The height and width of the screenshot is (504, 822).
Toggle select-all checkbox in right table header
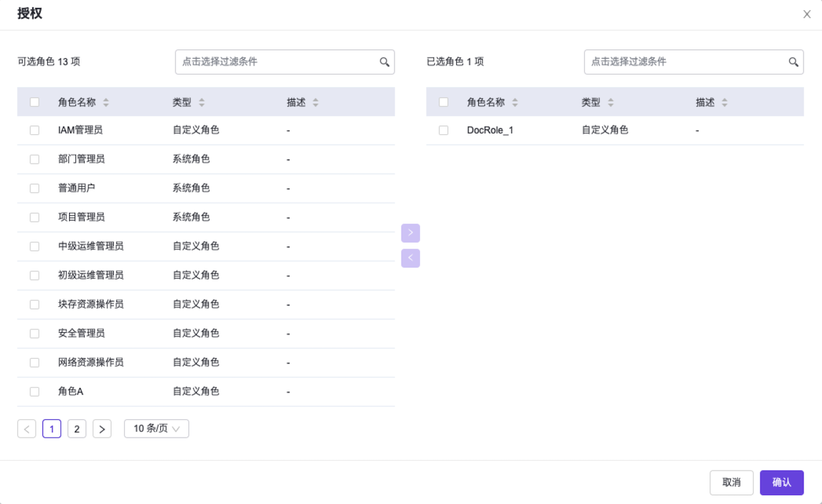(x=443, y=101)
